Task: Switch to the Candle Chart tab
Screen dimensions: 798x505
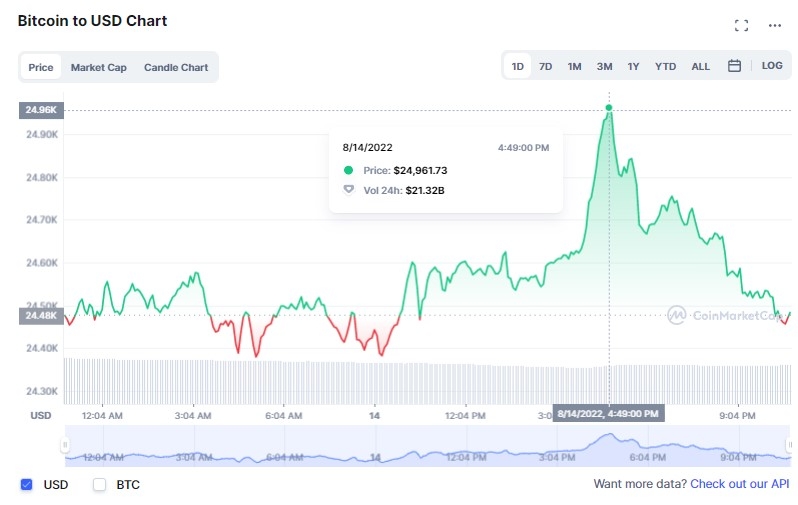Action: 176,67
